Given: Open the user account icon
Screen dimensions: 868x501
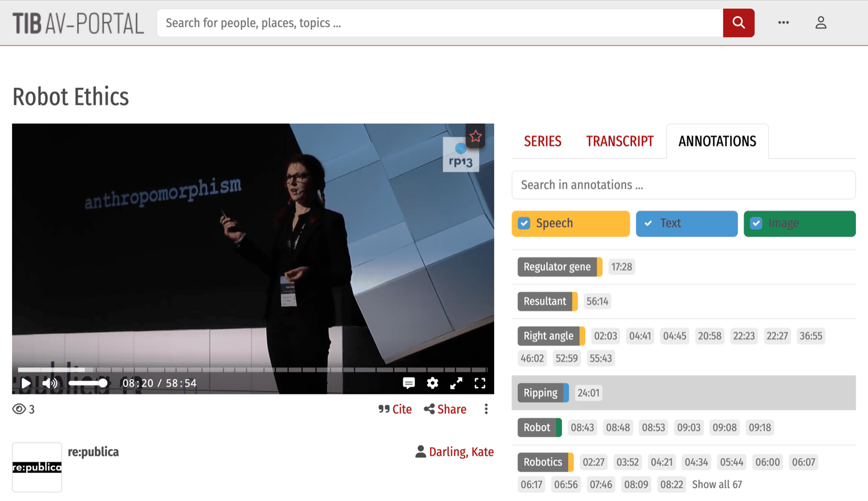Looking at the screenshot, I should (821, 23).
